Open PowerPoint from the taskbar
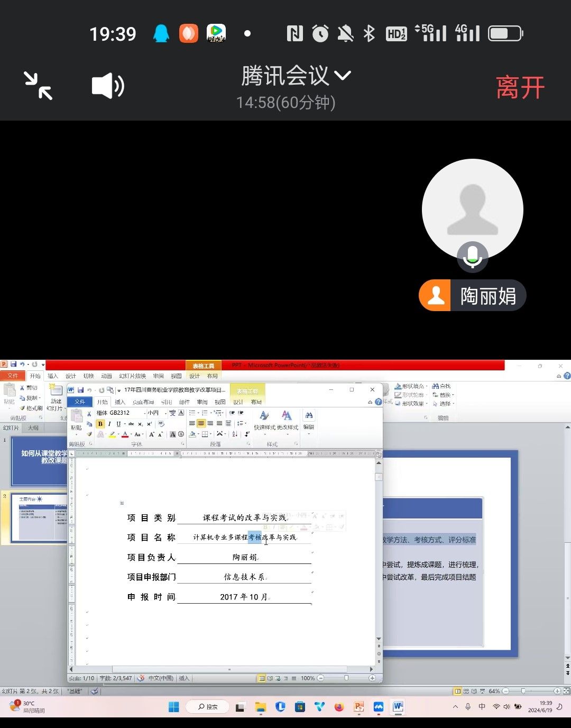 tap(359, 707)
